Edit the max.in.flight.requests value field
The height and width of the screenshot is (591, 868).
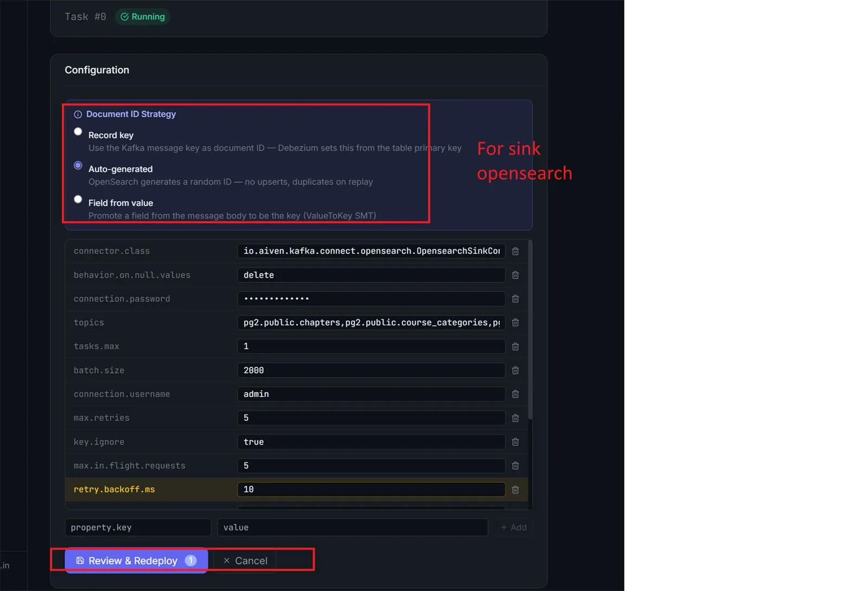(x=371, y=466)
